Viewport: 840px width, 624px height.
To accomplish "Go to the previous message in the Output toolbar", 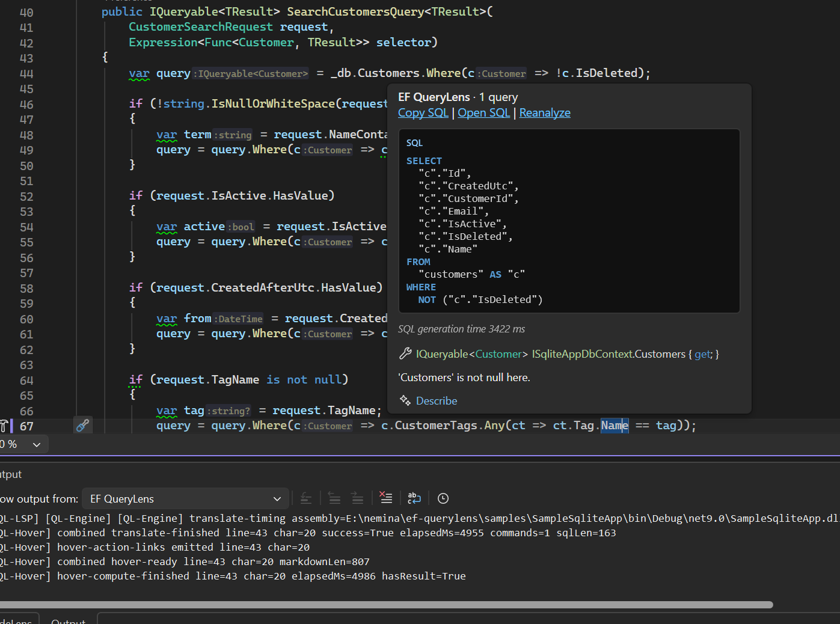I will 334,498.
